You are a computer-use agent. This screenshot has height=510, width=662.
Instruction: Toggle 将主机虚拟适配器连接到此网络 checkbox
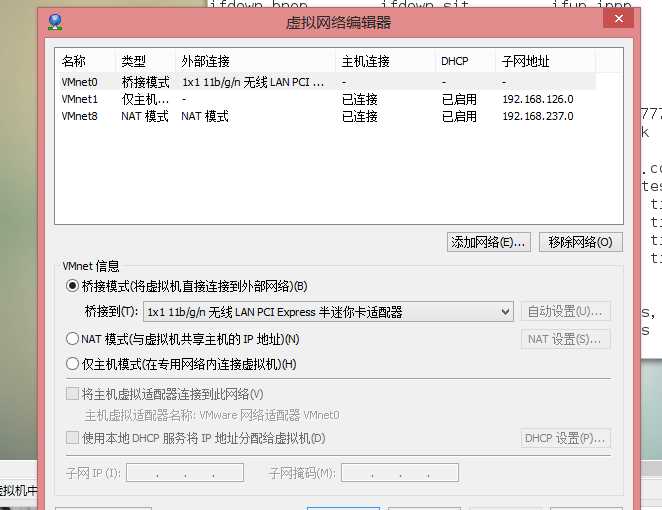point(72,394)
